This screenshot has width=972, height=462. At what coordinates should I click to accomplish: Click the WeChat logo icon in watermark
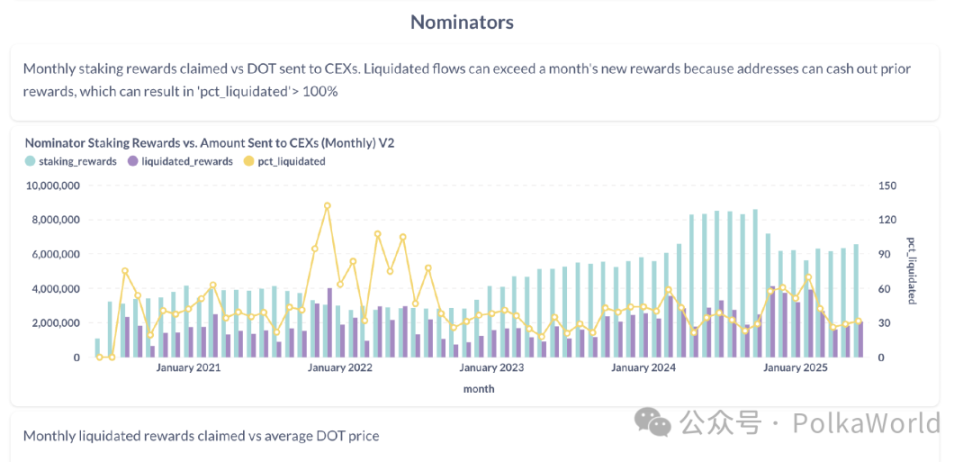tap(656, 423)
